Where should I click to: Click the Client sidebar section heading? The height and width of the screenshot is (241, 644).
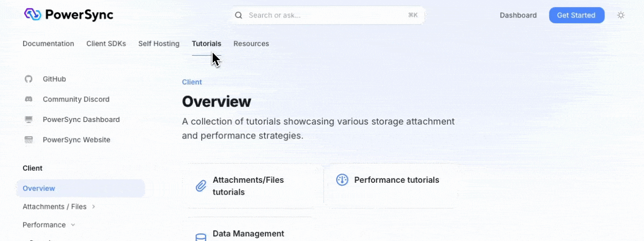[x=33, y=168]
